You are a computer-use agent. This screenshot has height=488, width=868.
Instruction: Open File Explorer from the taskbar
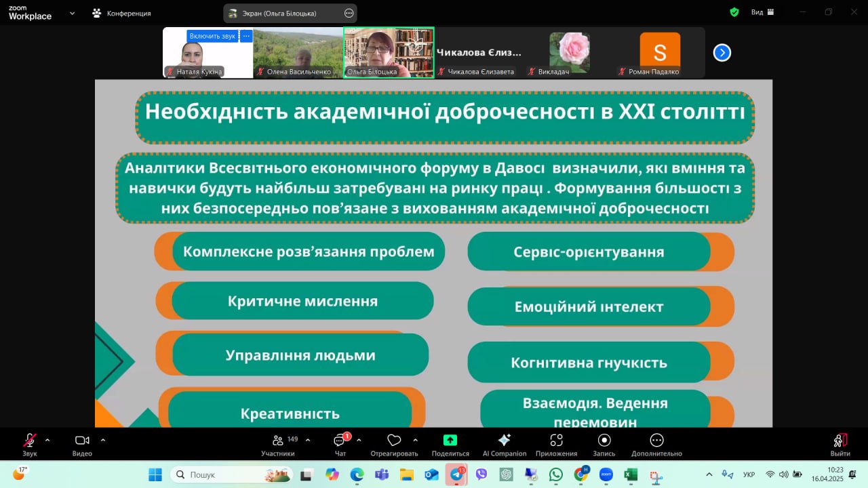tap(406, 474)
